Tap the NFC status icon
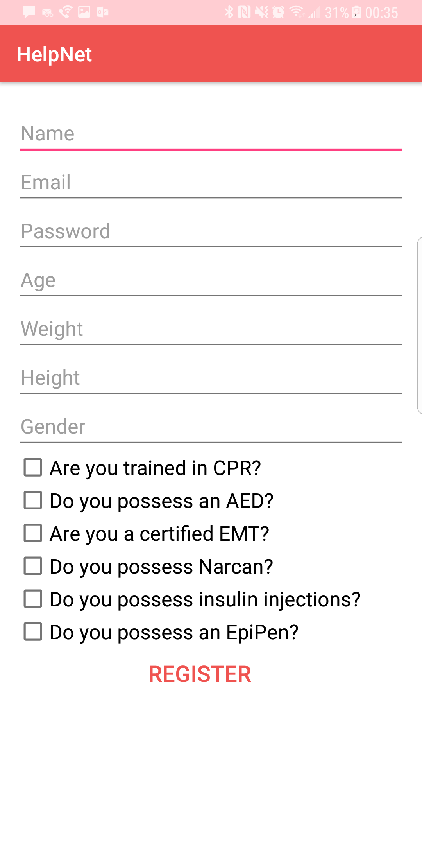The image size is (422, 868). pyautogui.click(x=244, y=13)
